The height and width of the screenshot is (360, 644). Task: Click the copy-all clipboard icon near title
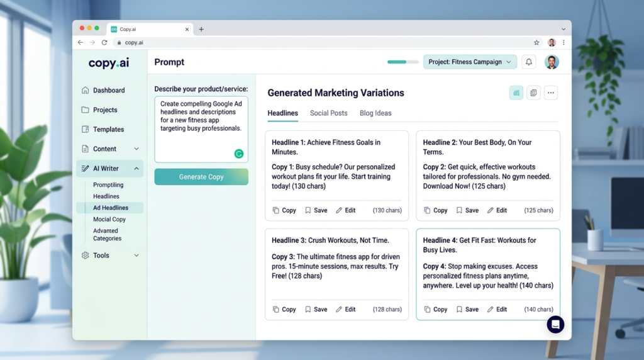pos(533,93)
